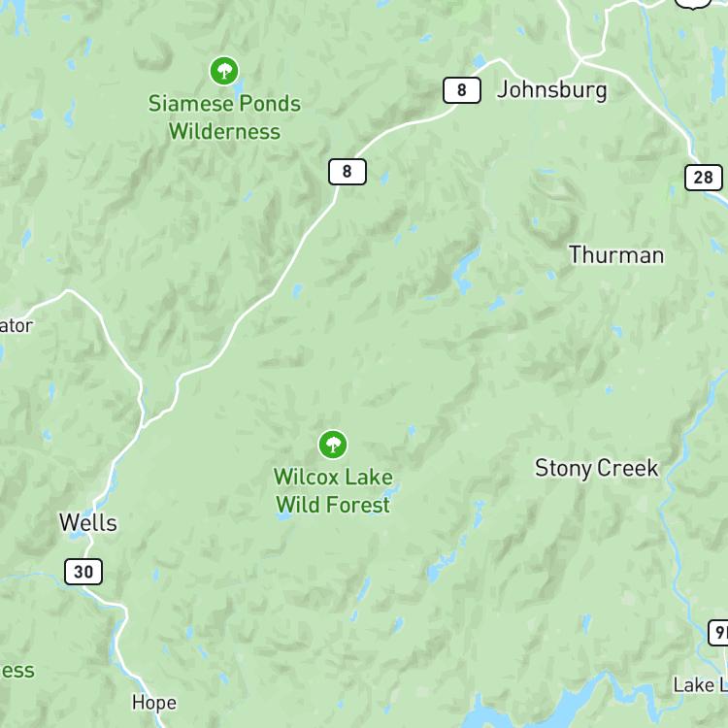
Task: Click the Route 30 highway shield
Action: (x=83, y=572)
